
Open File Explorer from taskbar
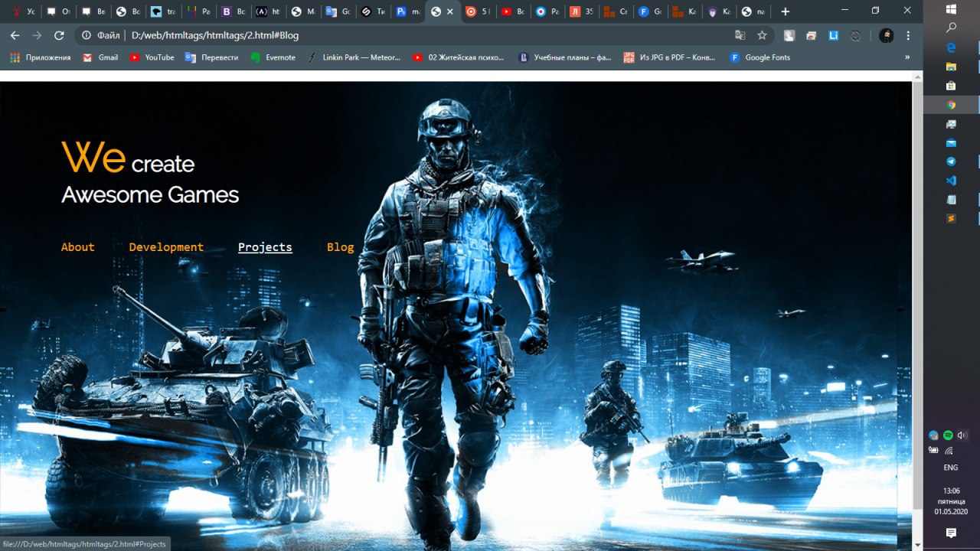952,67
